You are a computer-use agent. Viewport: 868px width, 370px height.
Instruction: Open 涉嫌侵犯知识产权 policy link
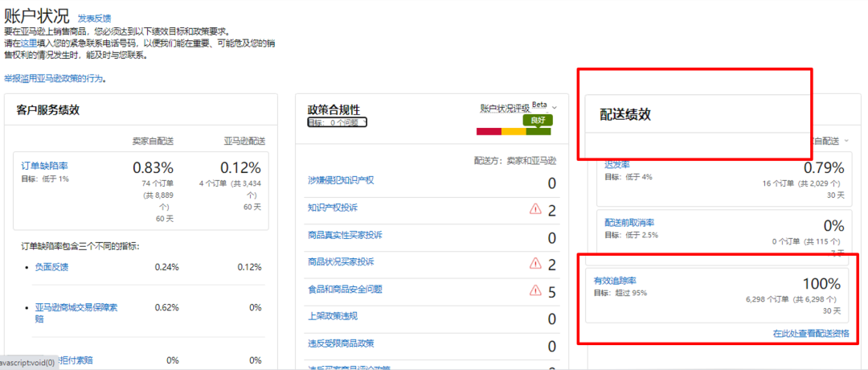click(341, 180)
